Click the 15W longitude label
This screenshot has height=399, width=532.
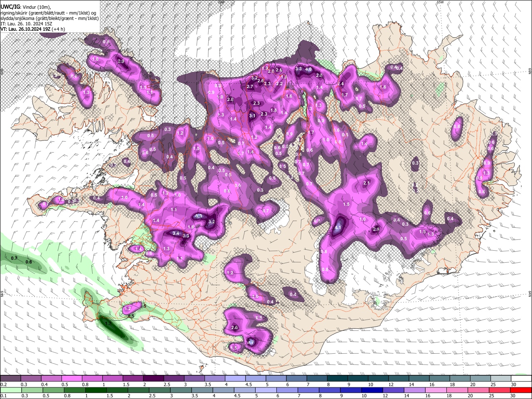click(x=441, y=2)
